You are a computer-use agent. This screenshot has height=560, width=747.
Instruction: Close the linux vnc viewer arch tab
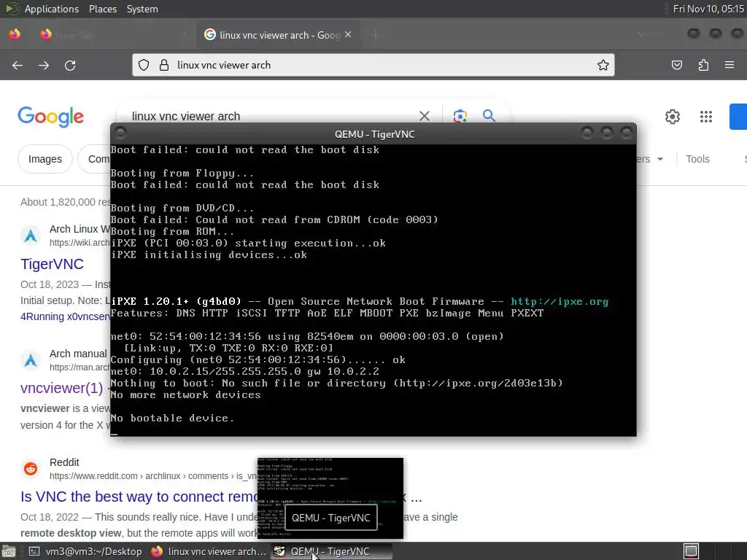[348, 35]
